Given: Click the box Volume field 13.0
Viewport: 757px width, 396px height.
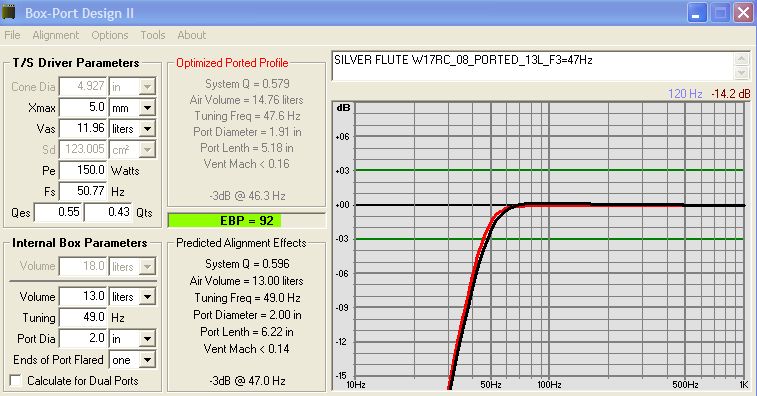Looking at the screenshot, I should (83, 296).
